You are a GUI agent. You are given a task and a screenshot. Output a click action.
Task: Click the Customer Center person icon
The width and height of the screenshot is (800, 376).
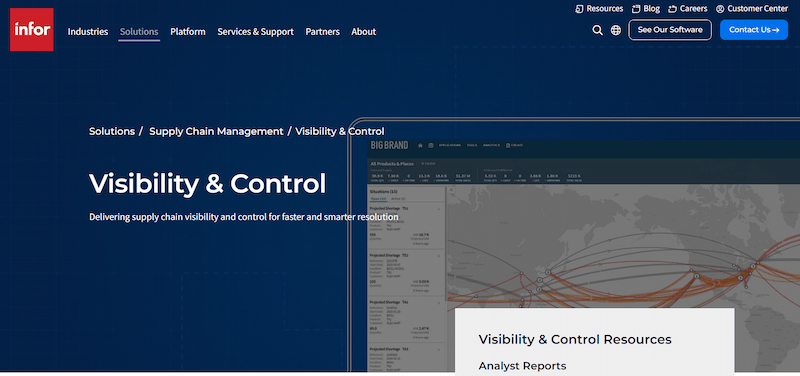pos(720,9)
